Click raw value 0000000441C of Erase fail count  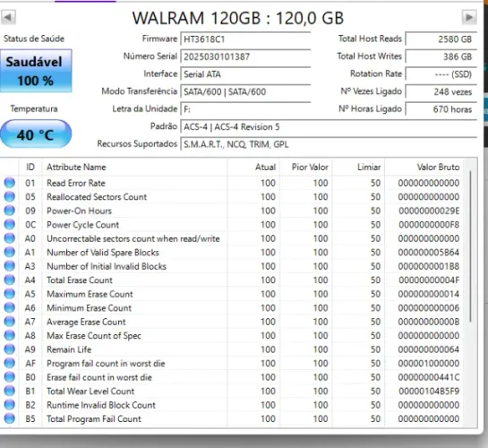click(x=429, y=377)
